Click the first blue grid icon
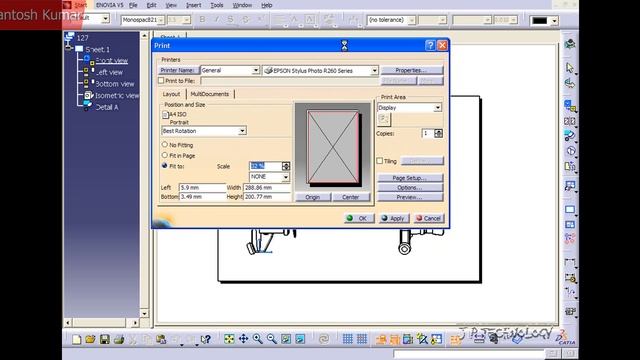This screenshot has width=640, height=360. coord(347,339)
